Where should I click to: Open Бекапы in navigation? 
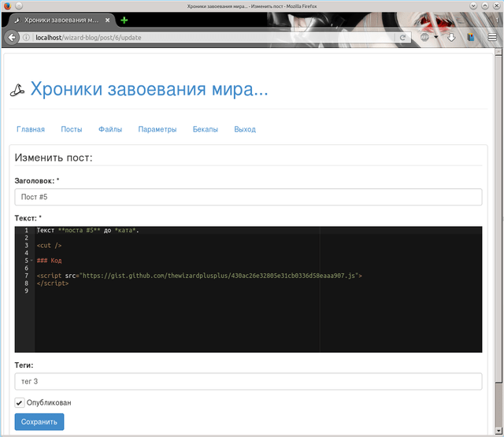coord(206,129)
